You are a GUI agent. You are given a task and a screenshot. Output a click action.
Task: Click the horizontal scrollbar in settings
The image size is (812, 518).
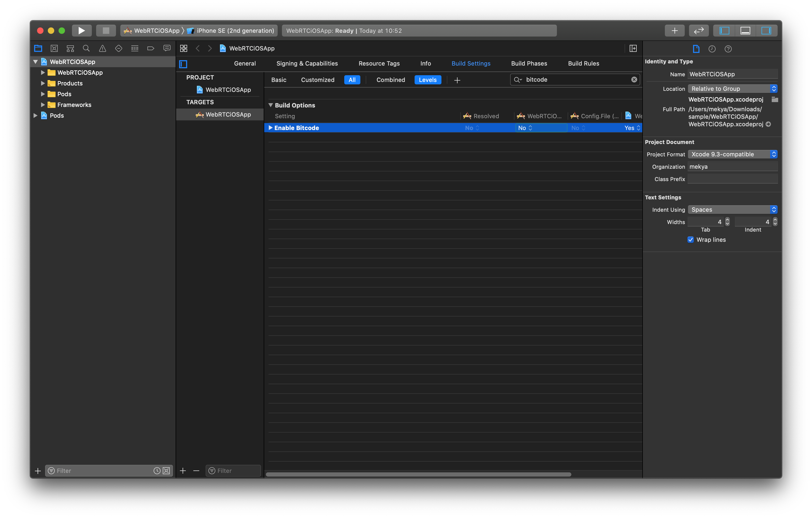click(418, 474)
